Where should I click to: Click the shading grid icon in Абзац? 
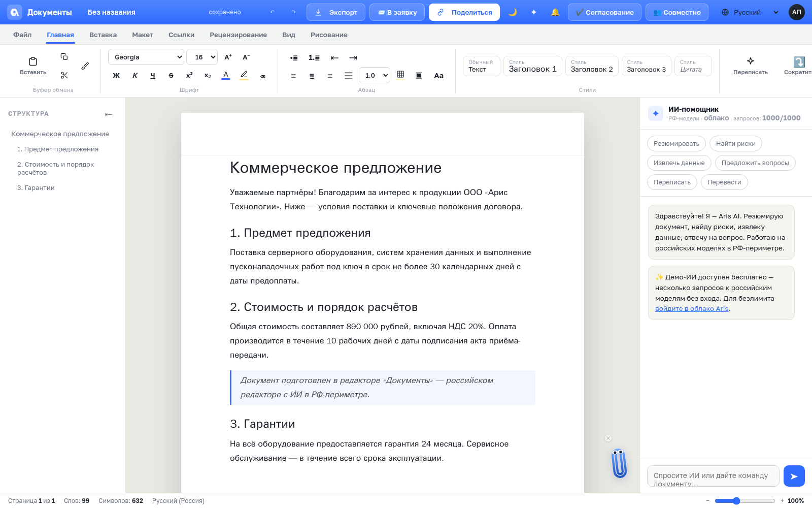click(x=400, y=75)
